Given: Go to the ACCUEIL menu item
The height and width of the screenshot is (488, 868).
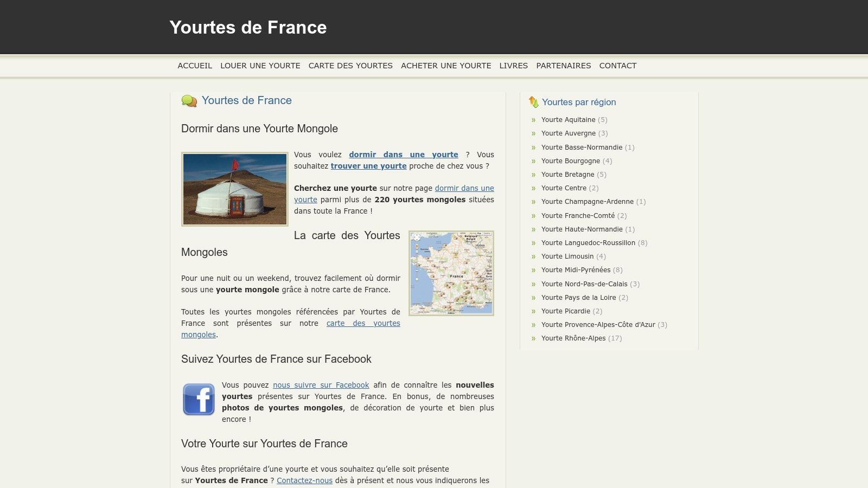Looking at the screenshot, I should coord(195,66).
